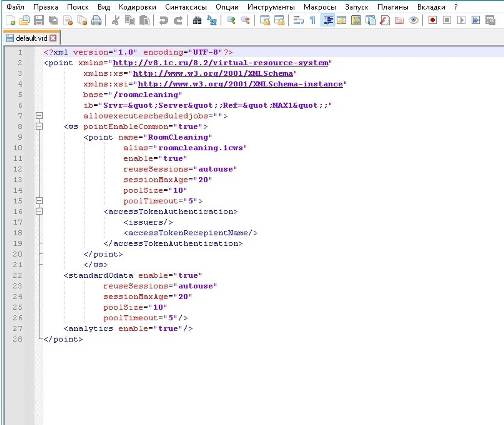Viewport: 504px width, 425px height.
Task: Collapse the fold marker at line 8
Action: pos(39,126)
